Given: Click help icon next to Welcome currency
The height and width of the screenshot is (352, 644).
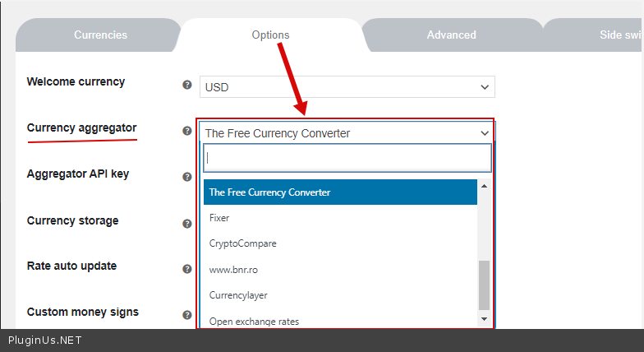Looking at the screenshot, I should pos(187,85).
